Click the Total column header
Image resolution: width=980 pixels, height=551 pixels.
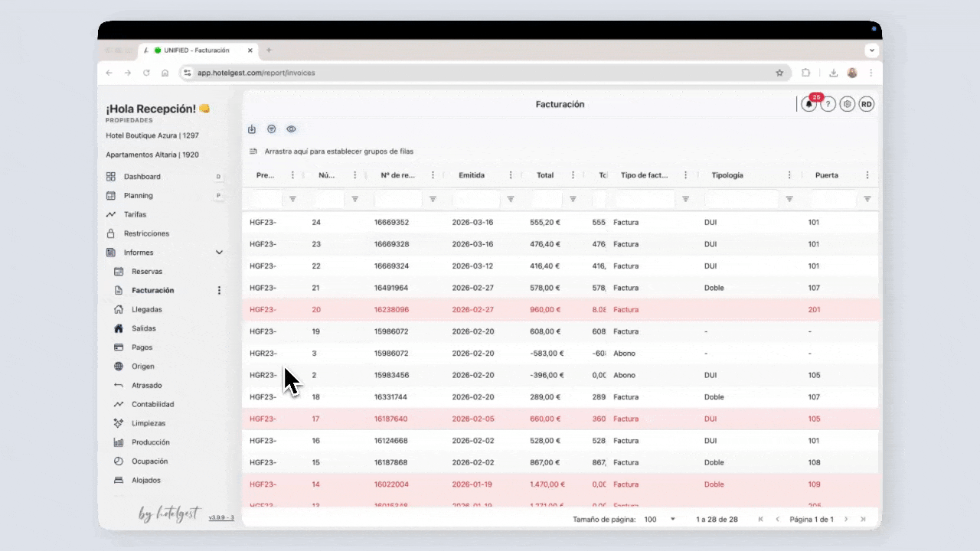coord(544,175)
